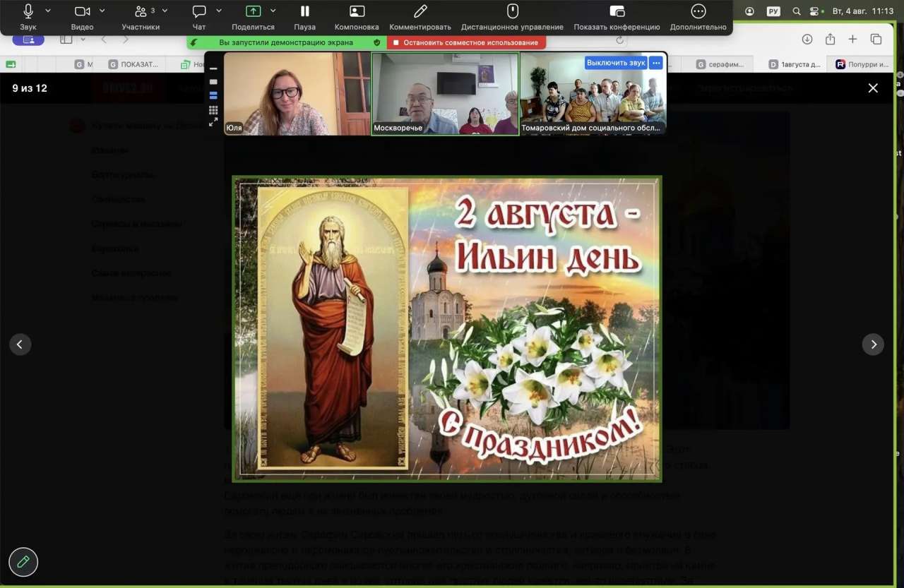Switch video panel to single-thumbnail view
The height and width of the screenshot is (588, 904).
(213, 82)
